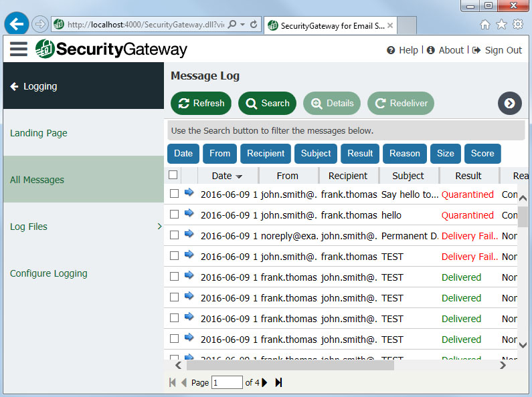
Task: Toggle the blue Score column button
Action: [482, 154]
